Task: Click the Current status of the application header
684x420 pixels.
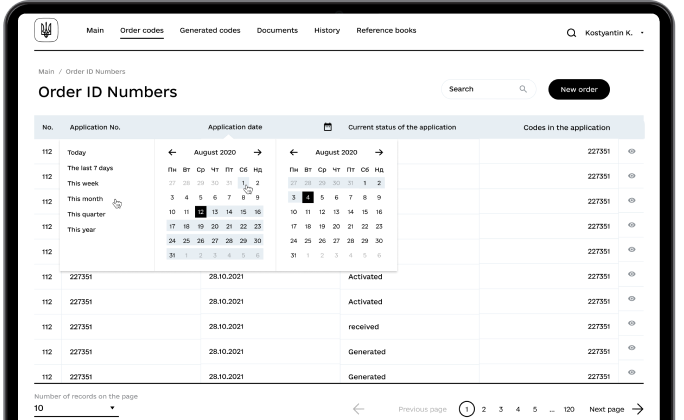Action: click(402, 127)
